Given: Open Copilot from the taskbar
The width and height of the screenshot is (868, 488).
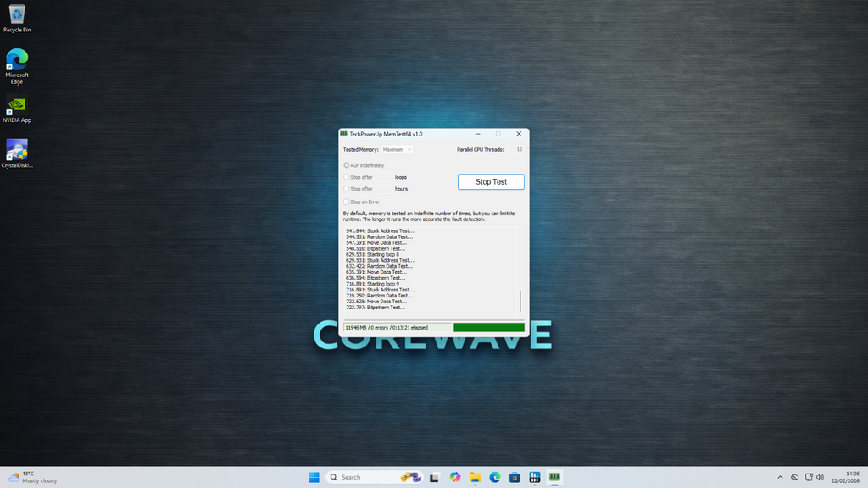Looking at the screenshot, I should (x=455, y=477).
